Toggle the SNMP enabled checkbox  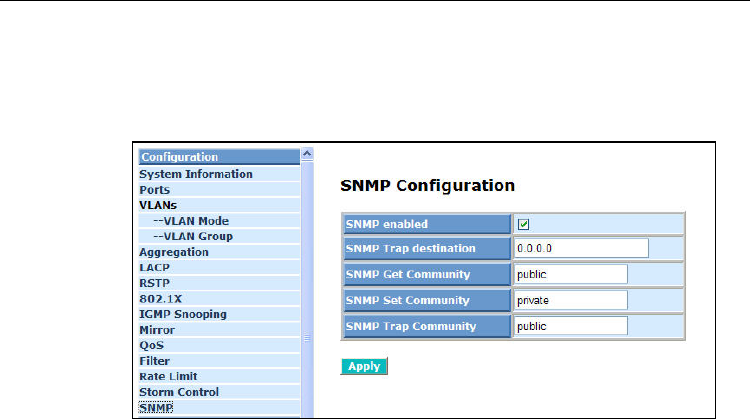[522, 223]
